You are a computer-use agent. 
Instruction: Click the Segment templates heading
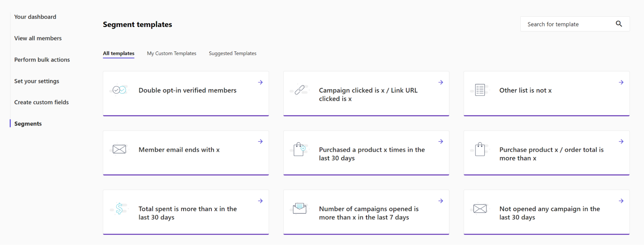(x=138, y=24)
